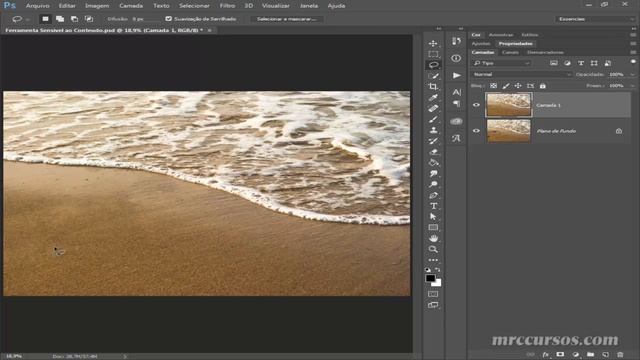Click the Camada 1 layer thumbnail
This screenshot has width=640, height=360.
point(509,105)
